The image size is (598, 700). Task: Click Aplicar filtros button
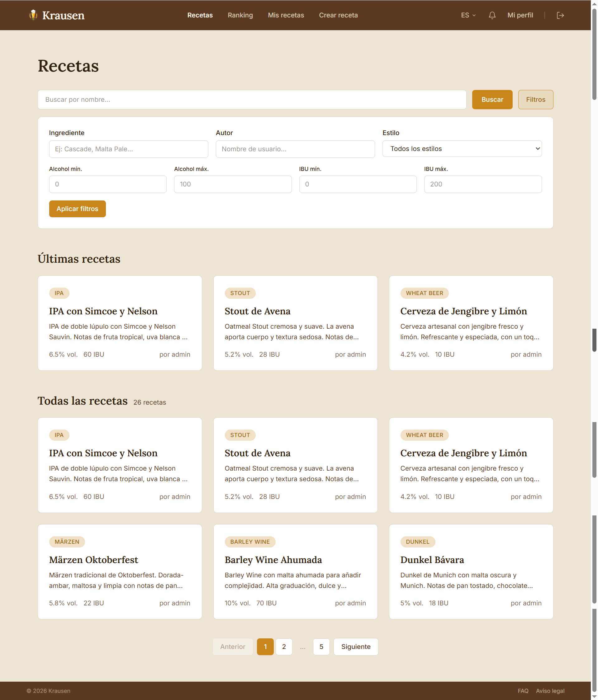tap(78, 209)
